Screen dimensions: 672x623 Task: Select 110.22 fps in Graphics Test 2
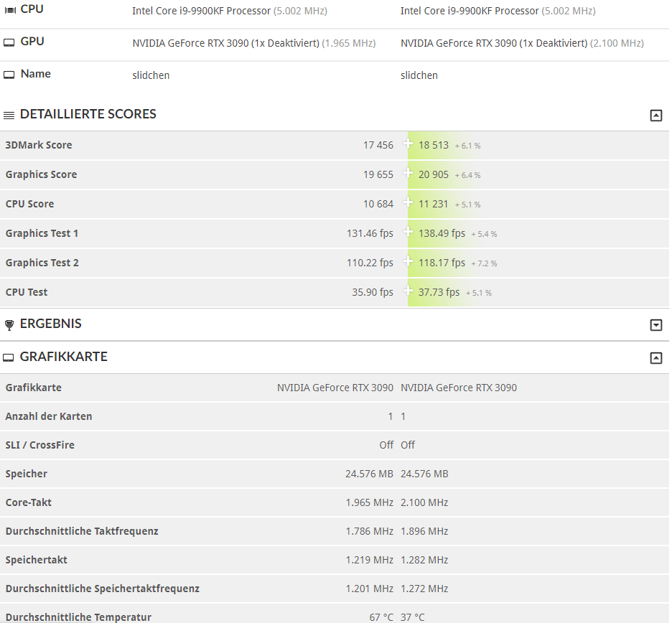370,263
